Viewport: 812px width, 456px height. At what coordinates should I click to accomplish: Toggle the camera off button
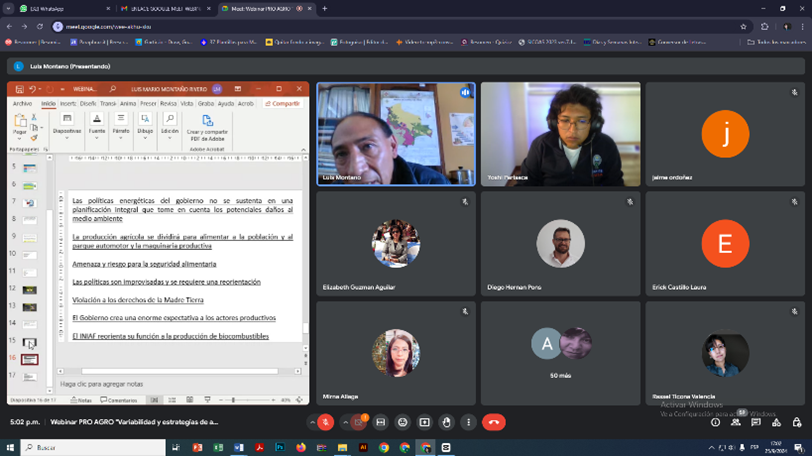(358, 422)
